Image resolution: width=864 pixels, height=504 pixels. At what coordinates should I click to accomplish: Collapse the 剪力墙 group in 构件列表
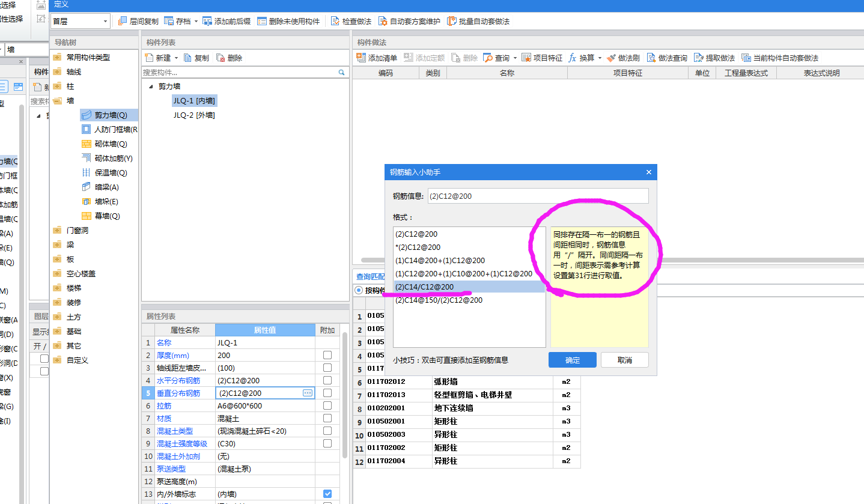coord(151,87)
